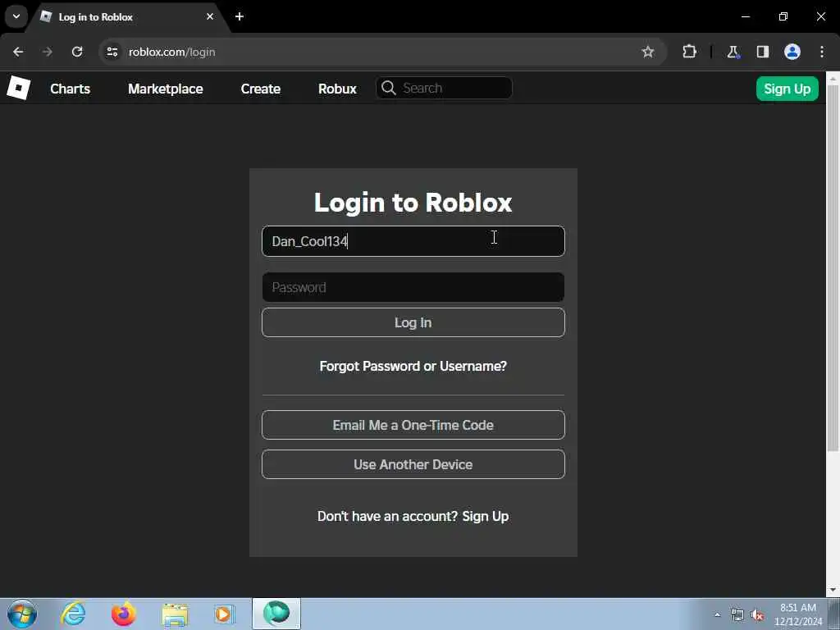Click the Roblox logo home icon
The image size is (840, 630).
click(x=18, y=88)
